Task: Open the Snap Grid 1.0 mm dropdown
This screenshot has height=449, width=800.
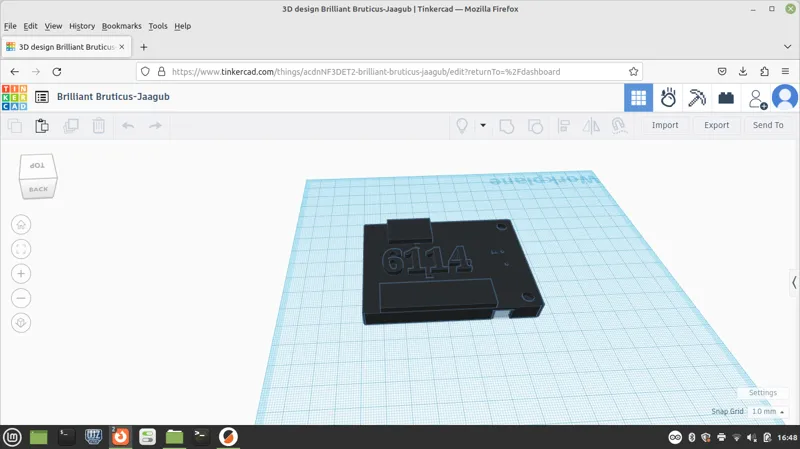Action: (x=768, y=411)
